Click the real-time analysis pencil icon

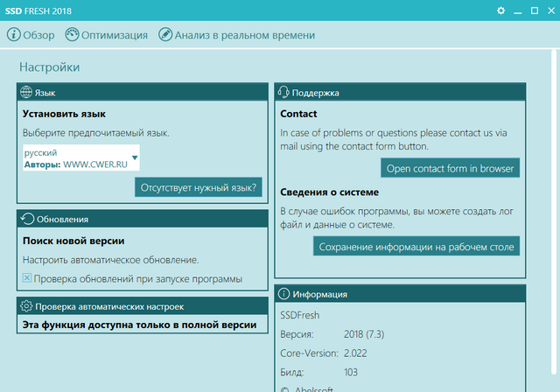pyautogui.click(x=165, y=35)
